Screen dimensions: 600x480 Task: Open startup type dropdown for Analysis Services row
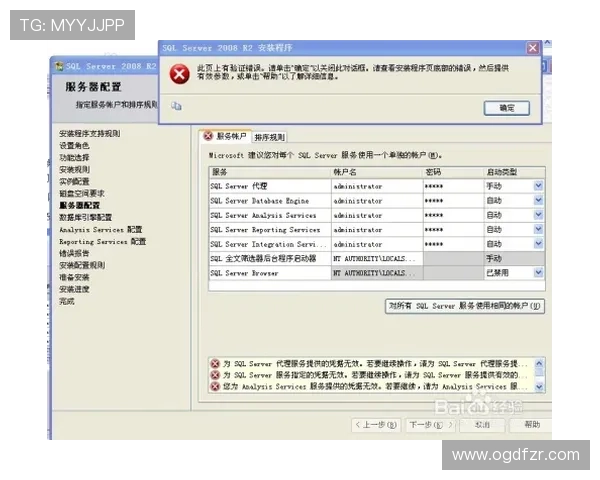click(538, 215)
